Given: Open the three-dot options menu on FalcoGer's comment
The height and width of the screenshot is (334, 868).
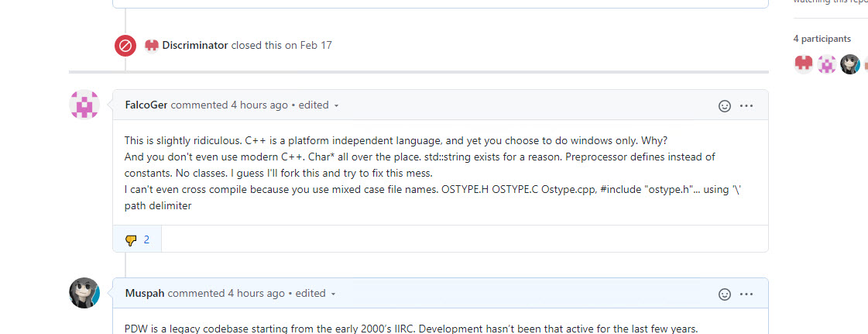Looking at the screenshot, I should coord(746,105).
